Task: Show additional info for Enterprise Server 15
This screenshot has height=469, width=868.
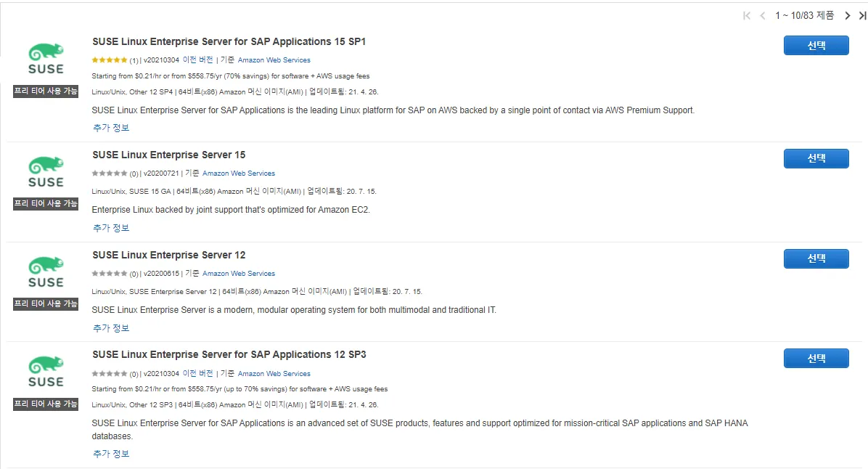Action: pyautogui.click(x=111, y=228)
